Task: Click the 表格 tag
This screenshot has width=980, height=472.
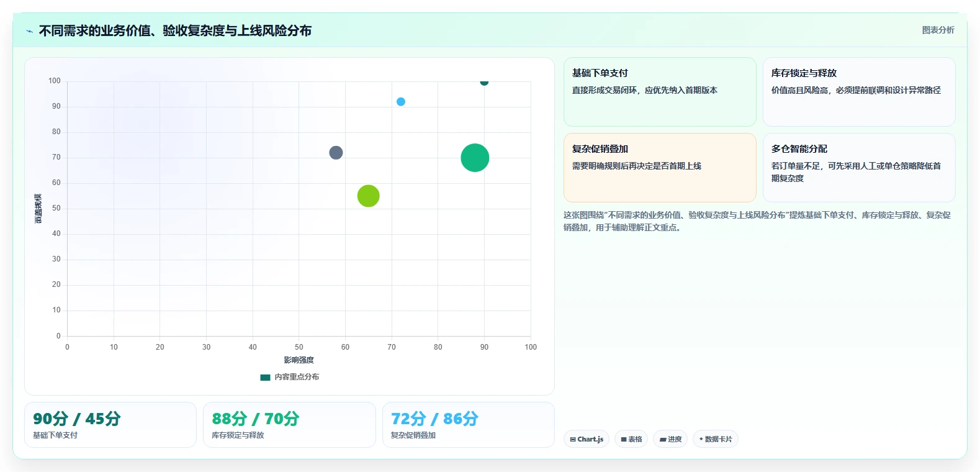Action: pos(631,439)
